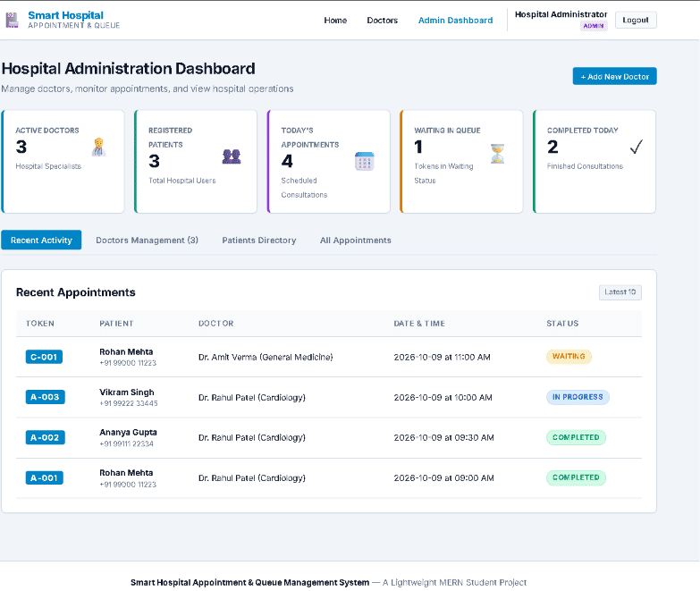Click the Waiting in Queue count 1
Viewport: 700px width, 591px height.
coord(417,147)
